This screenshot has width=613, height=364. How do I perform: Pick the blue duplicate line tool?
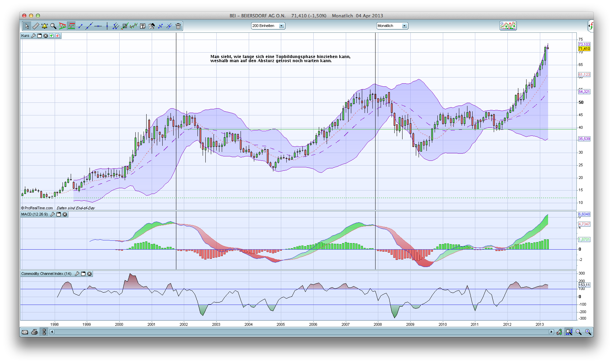click(169, 26)
